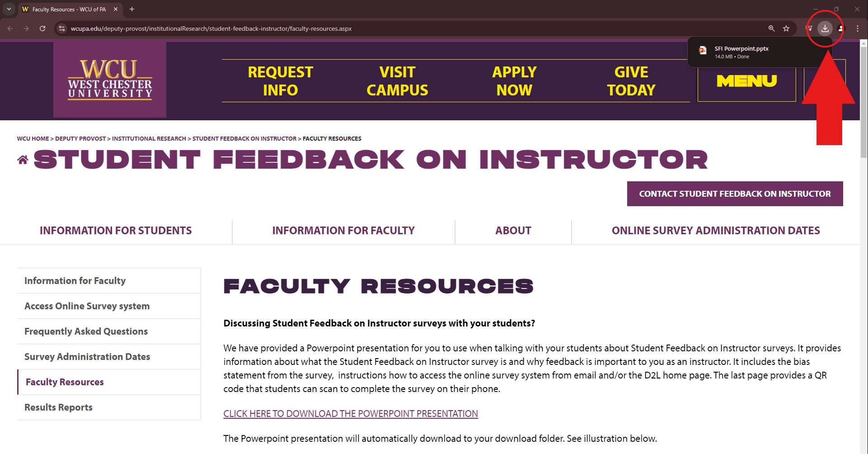Open Chrome three-dot menu
Screen dimensions: 868x454
[x=858, y=28]
